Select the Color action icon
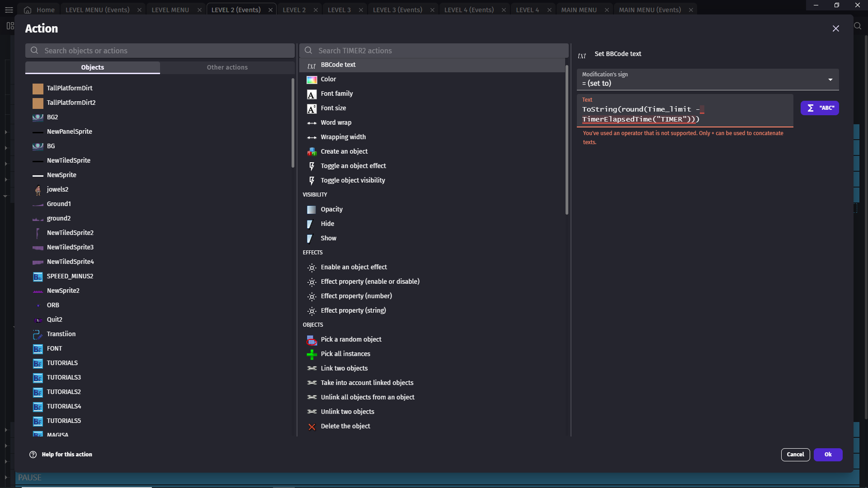This screenshot has height=488, width=868. [311, 80]
